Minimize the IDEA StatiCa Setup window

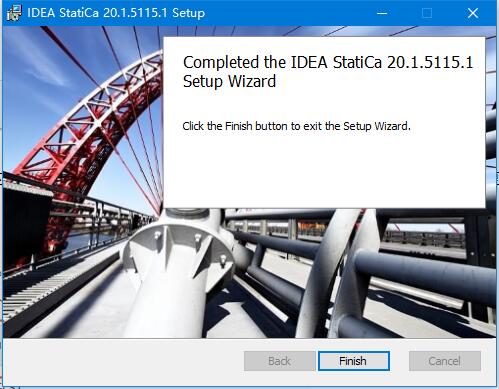coord(382,13)
